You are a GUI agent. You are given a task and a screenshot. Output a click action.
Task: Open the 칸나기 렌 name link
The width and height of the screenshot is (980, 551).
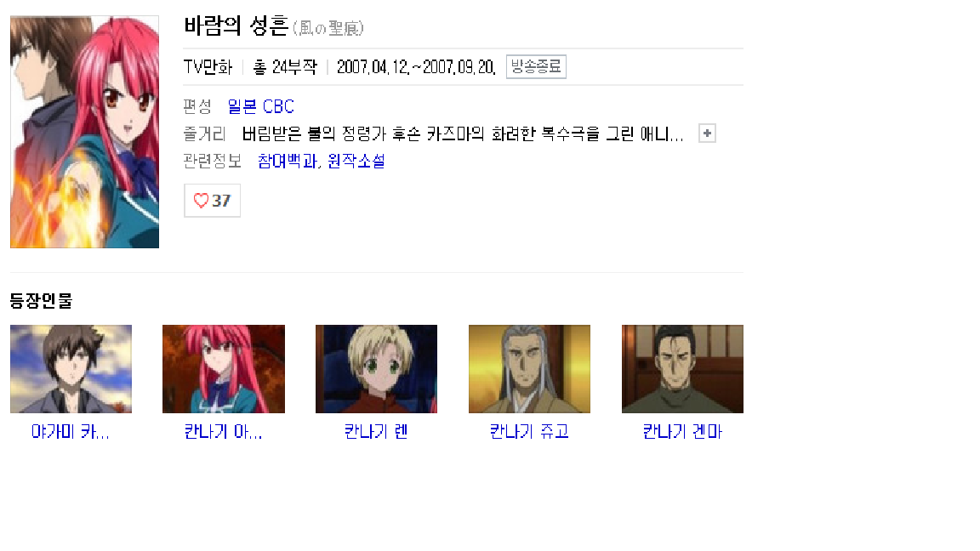click(x=376, y=432)
